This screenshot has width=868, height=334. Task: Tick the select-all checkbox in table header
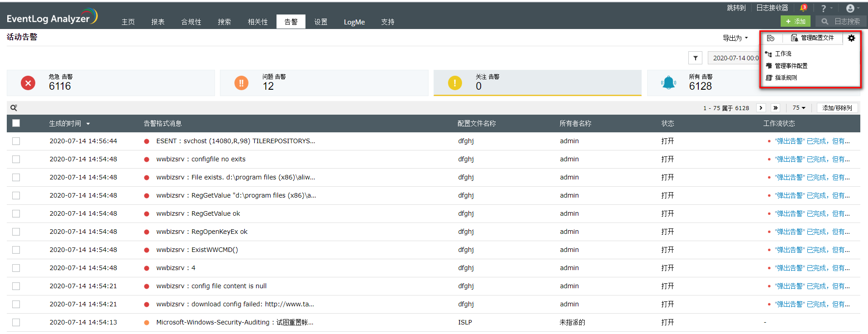(x=16, y=123)
